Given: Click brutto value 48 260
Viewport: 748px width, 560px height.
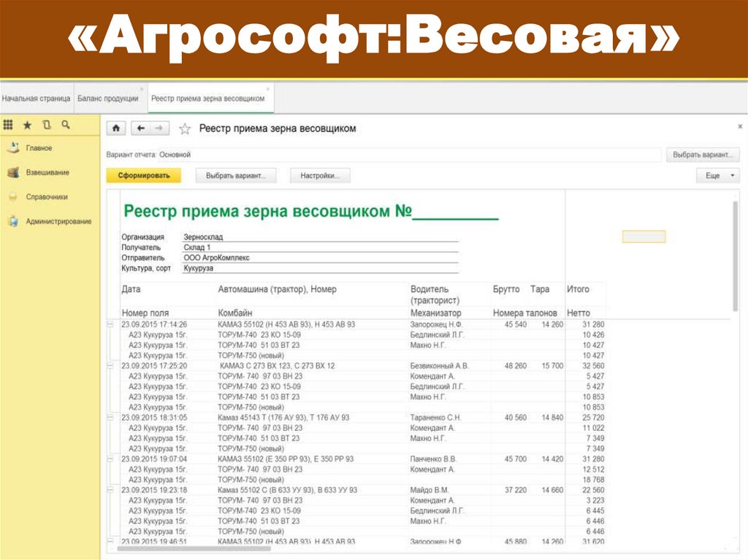Looking at the screenshot, I should (x=516, y=366).
